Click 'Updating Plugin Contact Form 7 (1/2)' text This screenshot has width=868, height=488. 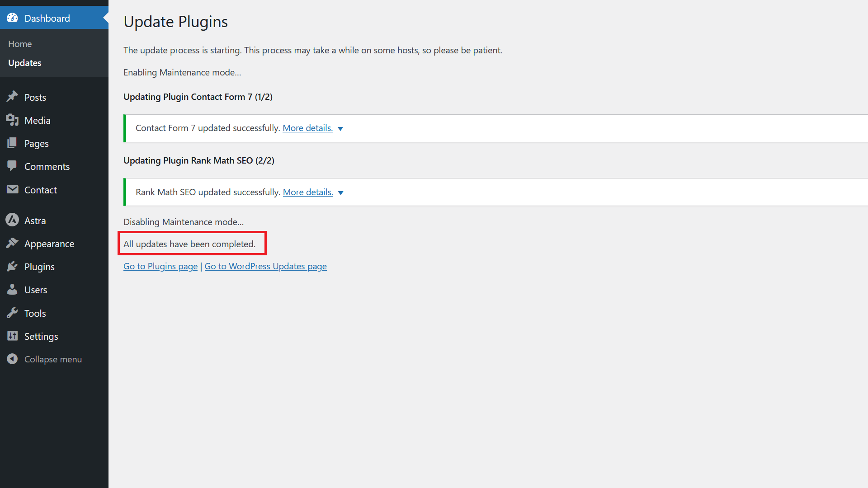coord(198,97)
